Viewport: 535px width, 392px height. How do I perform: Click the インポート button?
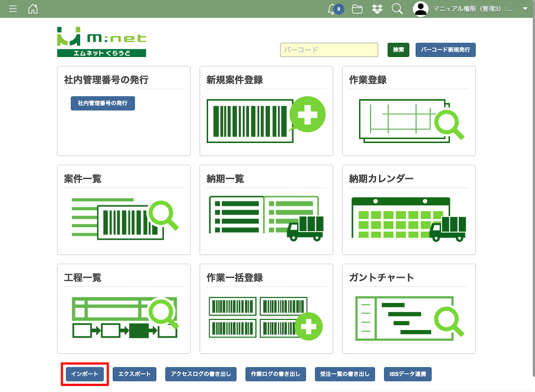[85, 374]
